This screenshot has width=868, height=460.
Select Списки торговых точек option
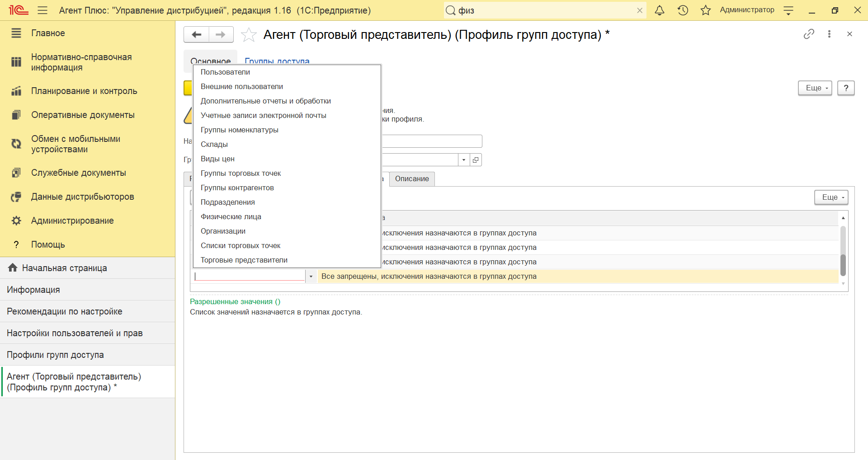coord(287,246)
